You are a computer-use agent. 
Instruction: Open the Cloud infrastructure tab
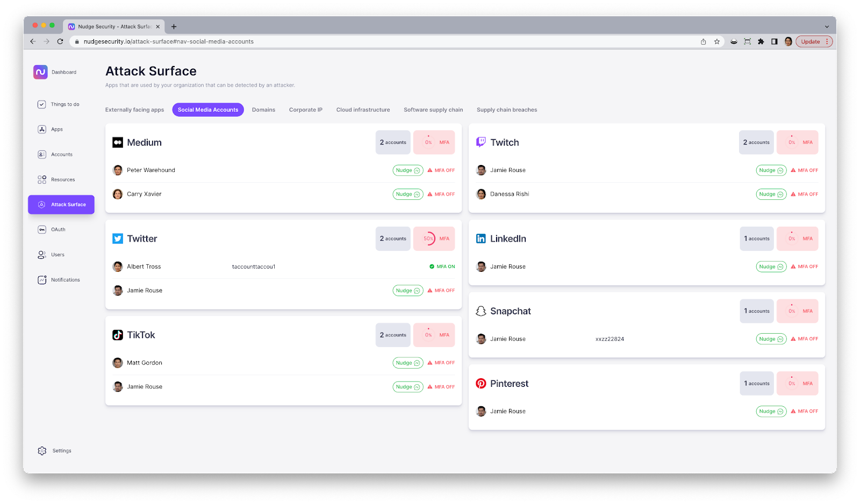pos(363,110)
